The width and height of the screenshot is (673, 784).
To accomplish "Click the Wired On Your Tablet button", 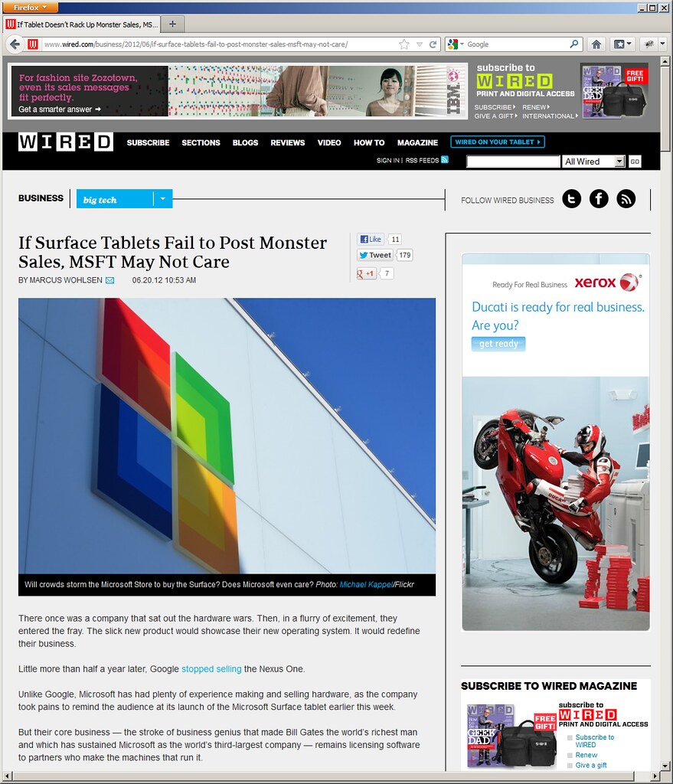I will [x=498, y=142].
